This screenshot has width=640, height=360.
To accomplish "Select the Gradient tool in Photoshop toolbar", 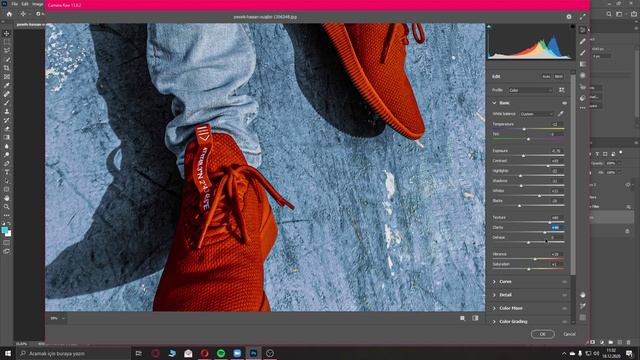I will [7, 137].
